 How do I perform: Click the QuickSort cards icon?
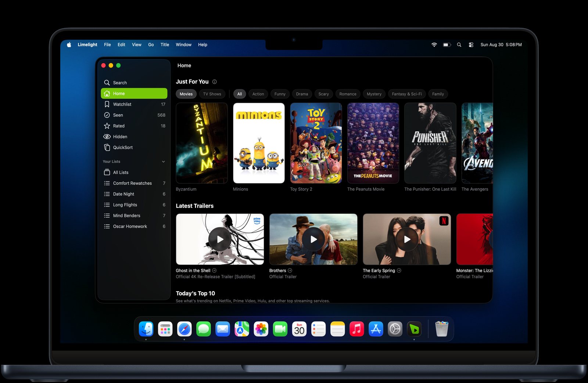pyautogui.click(x=107, y=147)
